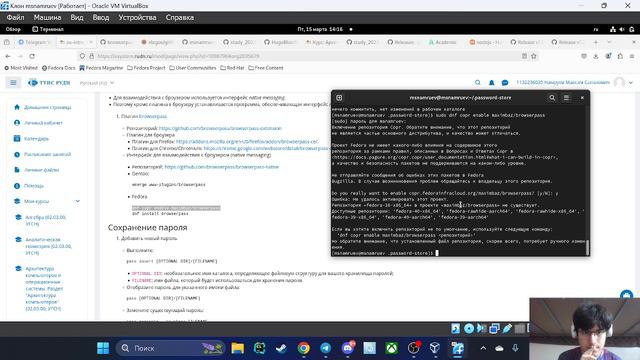Click the Windows taskbar search box
The width and height of the screenshot is (640, 360).
coord(171,348)
